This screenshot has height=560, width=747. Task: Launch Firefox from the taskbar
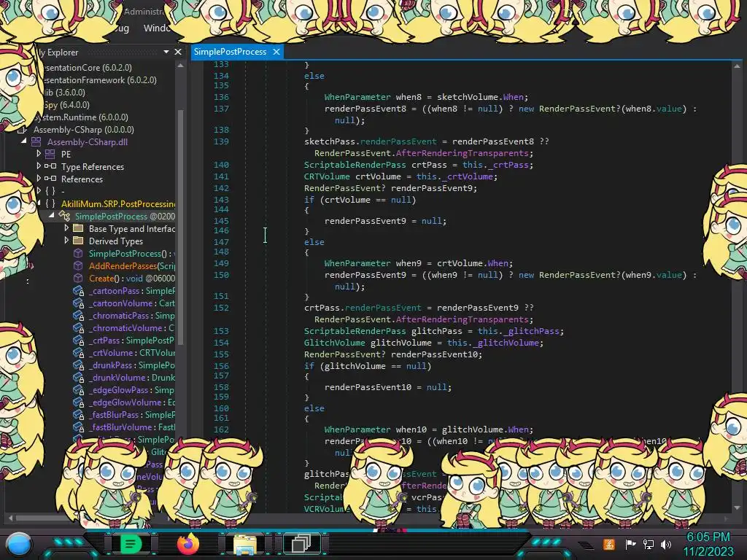coord(187,544)
